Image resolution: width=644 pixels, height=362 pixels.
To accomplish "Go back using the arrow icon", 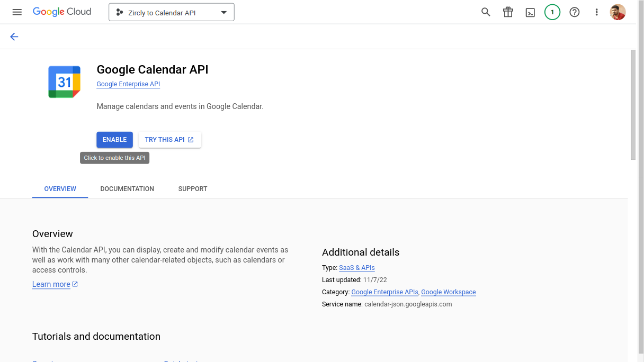I will point(14,37).
